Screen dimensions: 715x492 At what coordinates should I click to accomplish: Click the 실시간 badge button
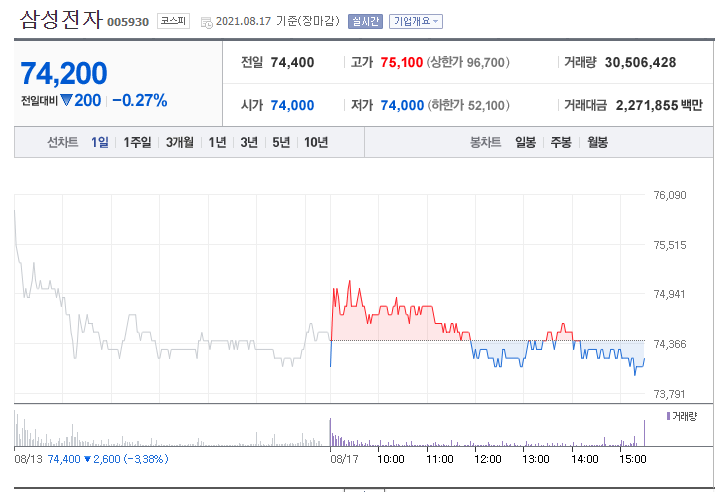(x=365, y=21)
